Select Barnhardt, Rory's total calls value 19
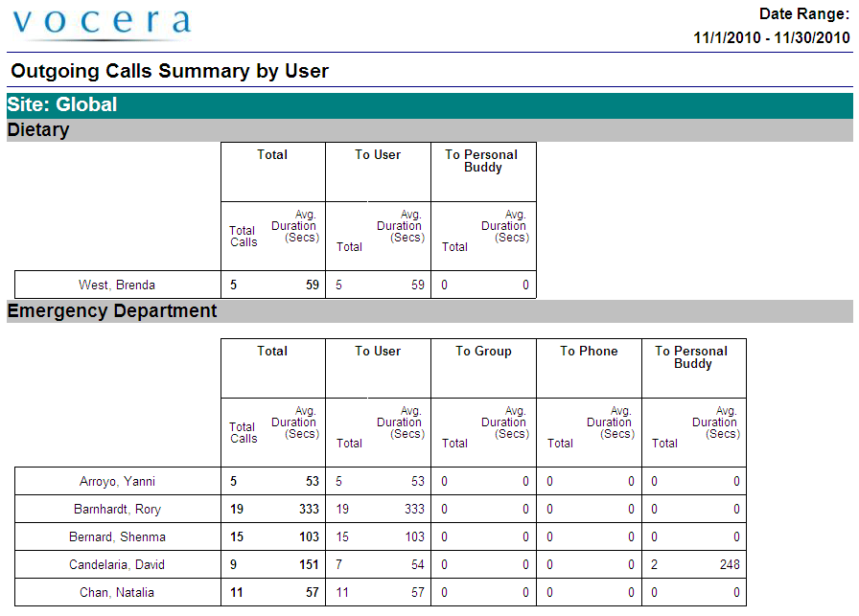859x616 pixels. 237,509
